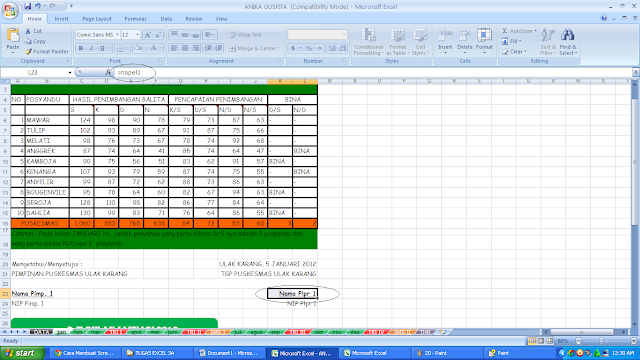Toggle underline formatting
Screen dimensions: 640x360
pos(102,48)
